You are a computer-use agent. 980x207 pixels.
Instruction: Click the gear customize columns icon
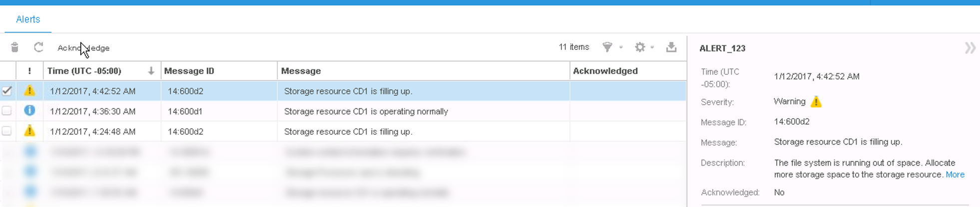tap(640, 47)
